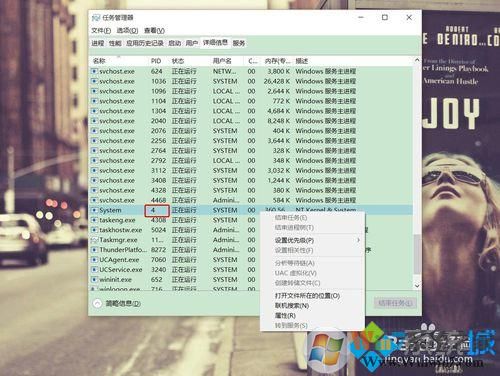Screen dimensions: 500x376
Task: Click the vertical scrollbar thumb
Action: 417,255
